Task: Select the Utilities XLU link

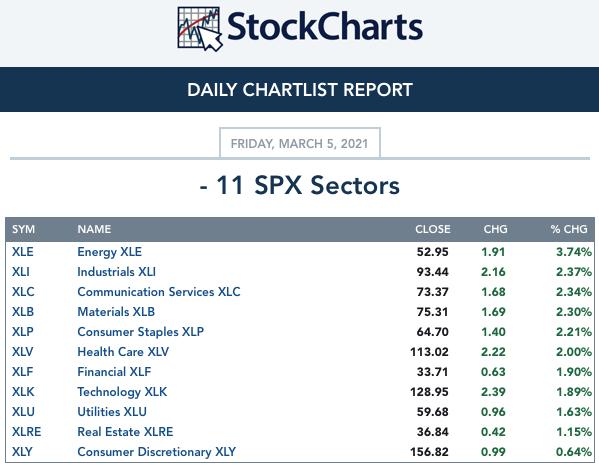Action: pyautogui.click(x=112, y=412)
